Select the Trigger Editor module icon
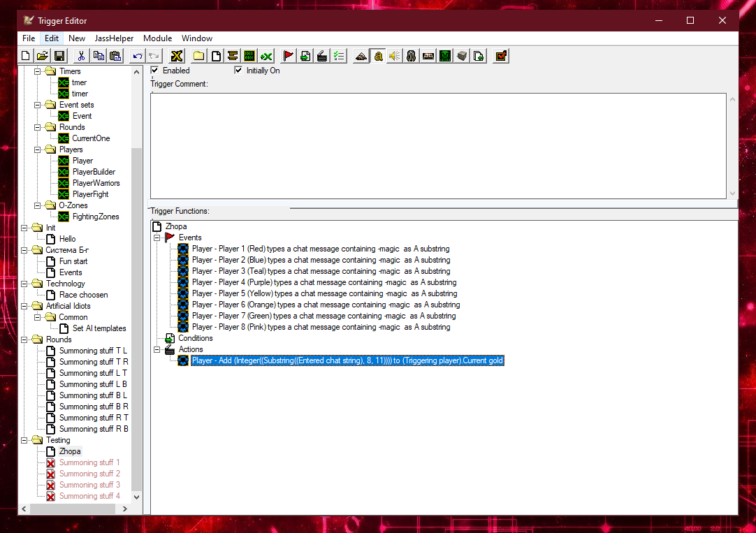This screenshot has width=756, height=533. 378,56
